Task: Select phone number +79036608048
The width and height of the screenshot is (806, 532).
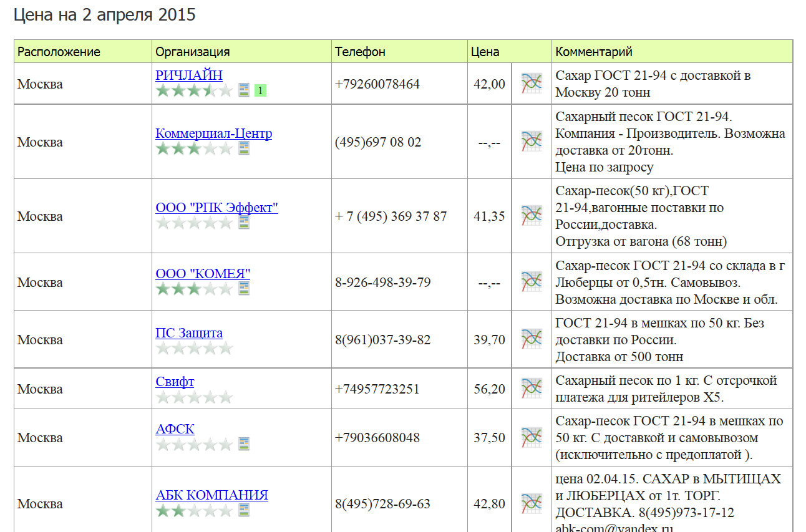Action: [377, 438]
